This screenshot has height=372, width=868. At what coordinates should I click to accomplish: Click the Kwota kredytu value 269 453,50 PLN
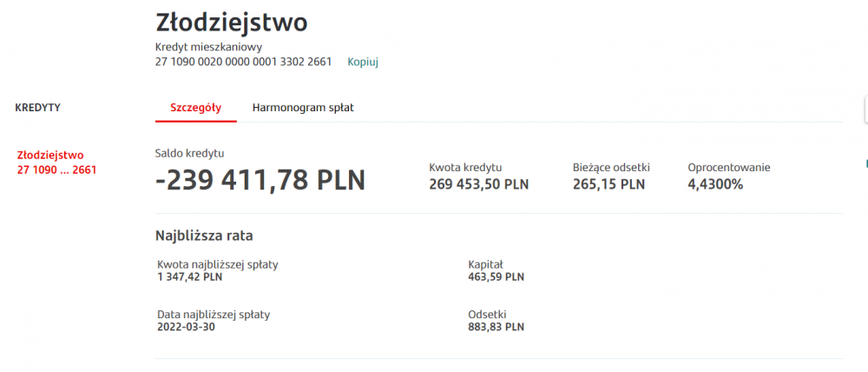tap(478, 184)
